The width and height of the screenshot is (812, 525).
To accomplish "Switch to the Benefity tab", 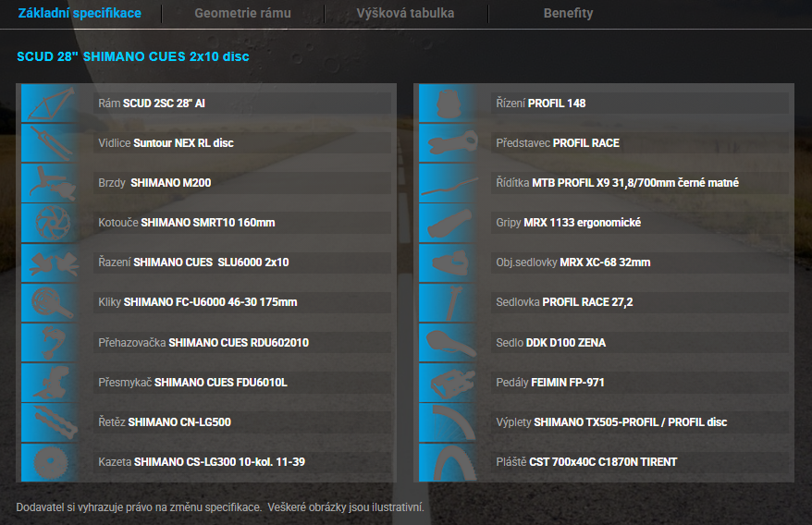I will (x=568, y=13).
